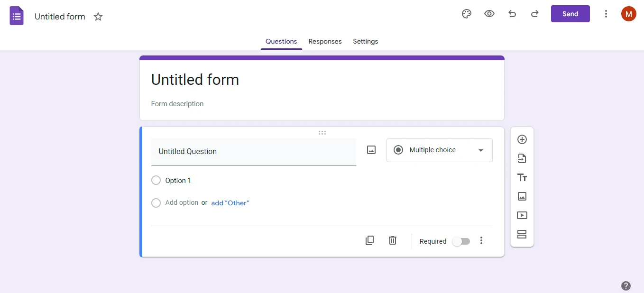
Task: Add a title and description block
Action: click(522, 177)
